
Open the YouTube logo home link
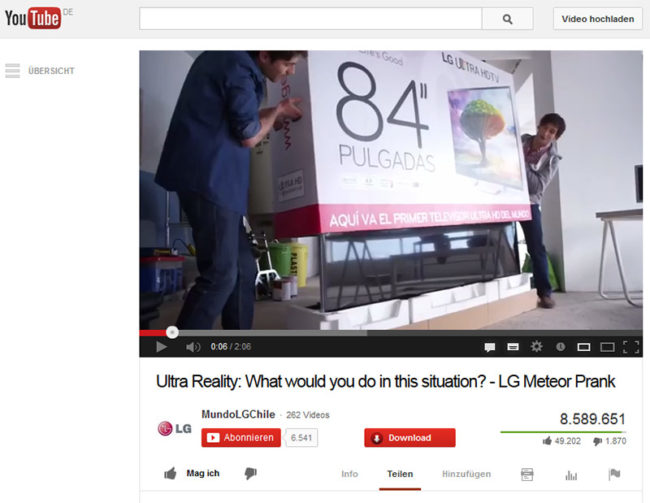33,18
